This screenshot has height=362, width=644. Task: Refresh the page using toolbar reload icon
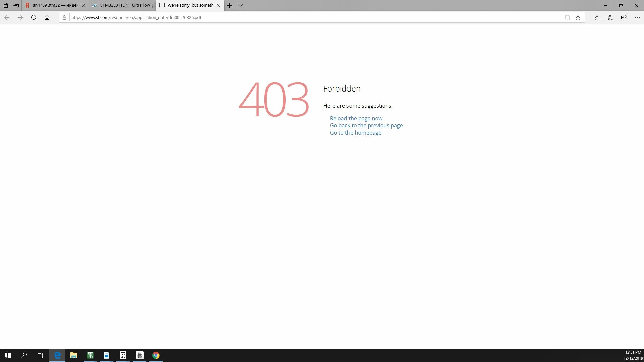pyautogui.click(x=34, y=17)
